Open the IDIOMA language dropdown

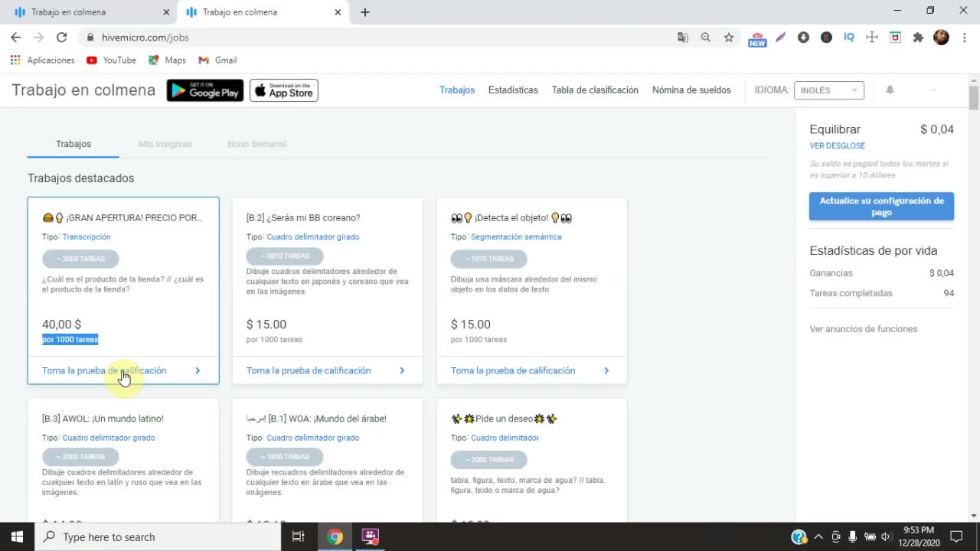pyautogui.click(x=829, y=90)
